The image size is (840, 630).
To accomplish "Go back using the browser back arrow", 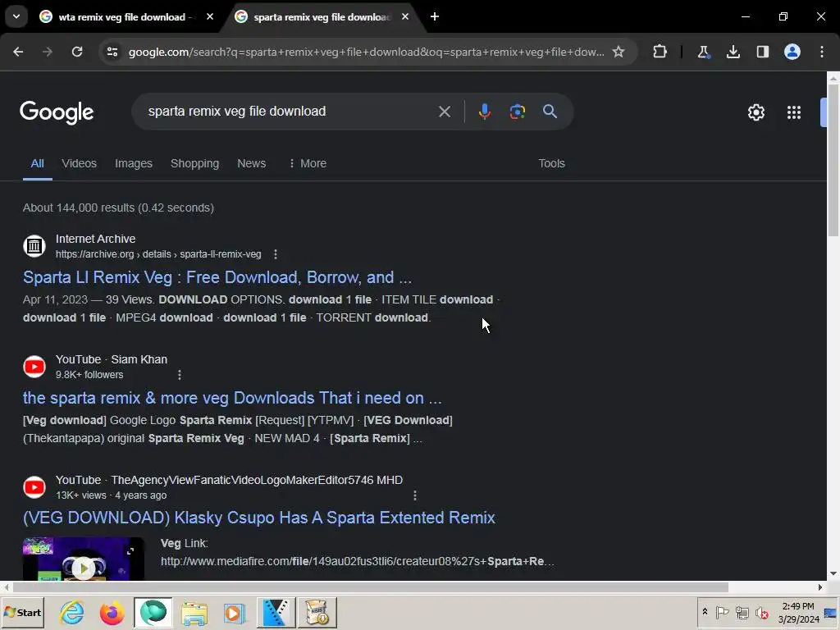I will tap(18, 52).
